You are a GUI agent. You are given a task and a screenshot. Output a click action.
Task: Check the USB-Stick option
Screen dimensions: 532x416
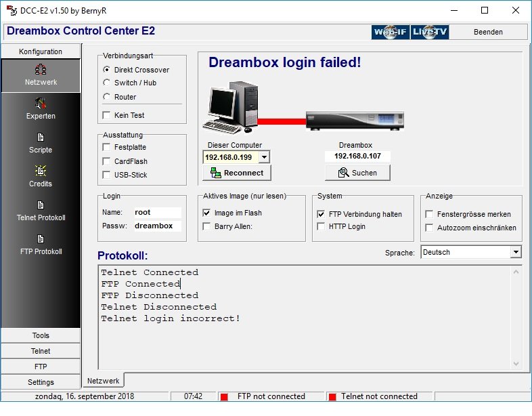(x=106, y=175)
